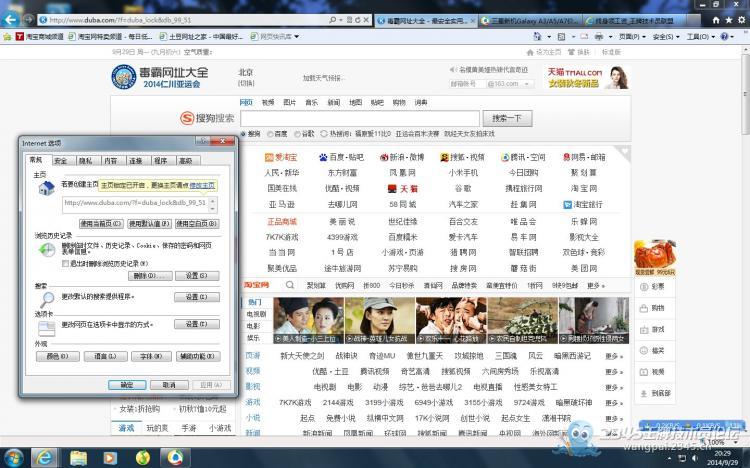Open the Windows Start menu

point(12,457)
